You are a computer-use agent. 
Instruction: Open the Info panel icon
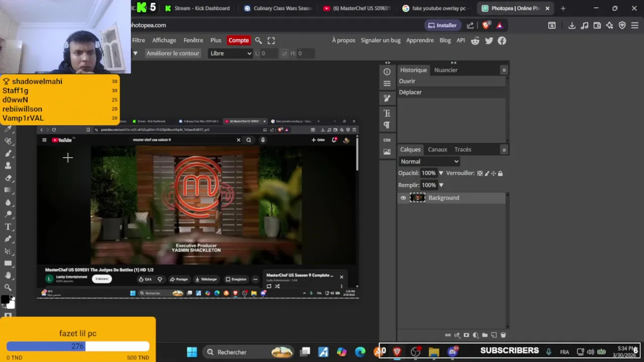point(387,71)
